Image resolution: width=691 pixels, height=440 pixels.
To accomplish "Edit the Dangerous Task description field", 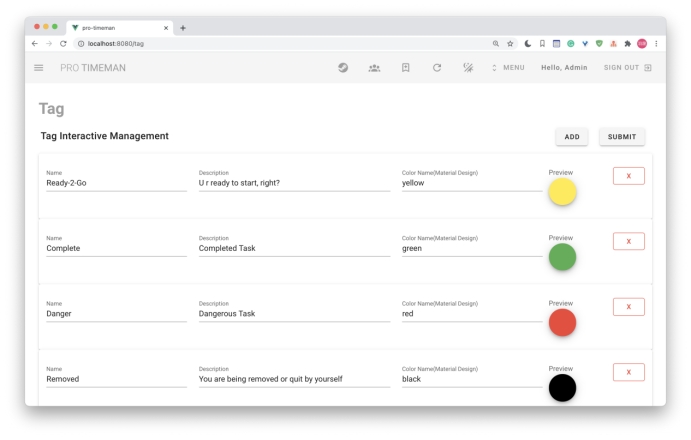I will click(294, 313).
